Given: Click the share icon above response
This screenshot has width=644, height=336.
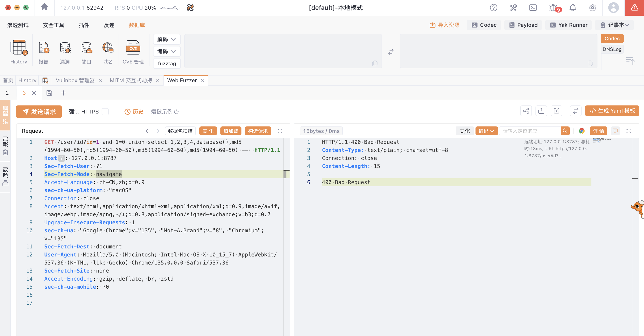Looking at the screenshot, I should coord(526,111).
